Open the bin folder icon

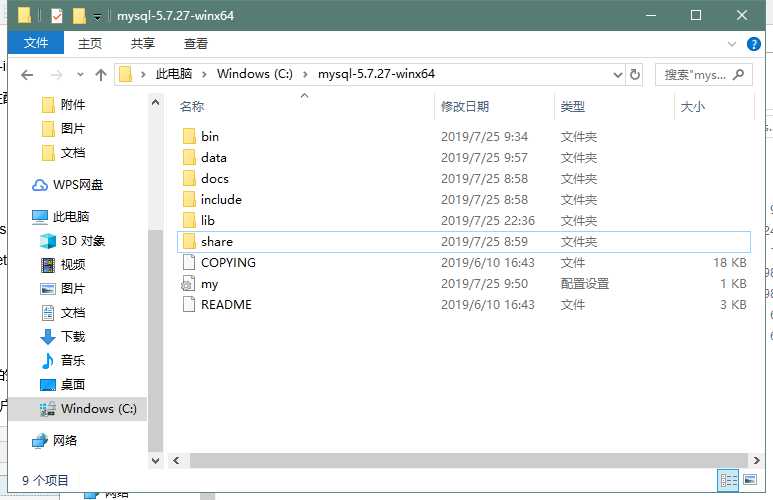(189, 137)
